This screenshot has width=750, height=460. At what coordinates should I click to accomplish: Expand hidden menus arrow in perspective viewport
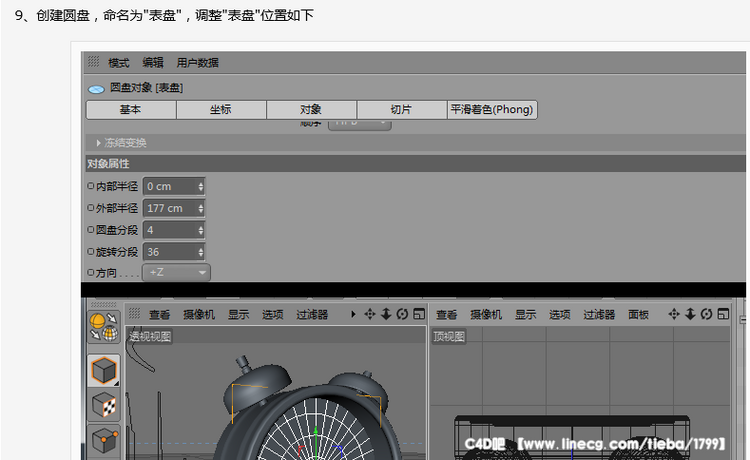[353, 314]
